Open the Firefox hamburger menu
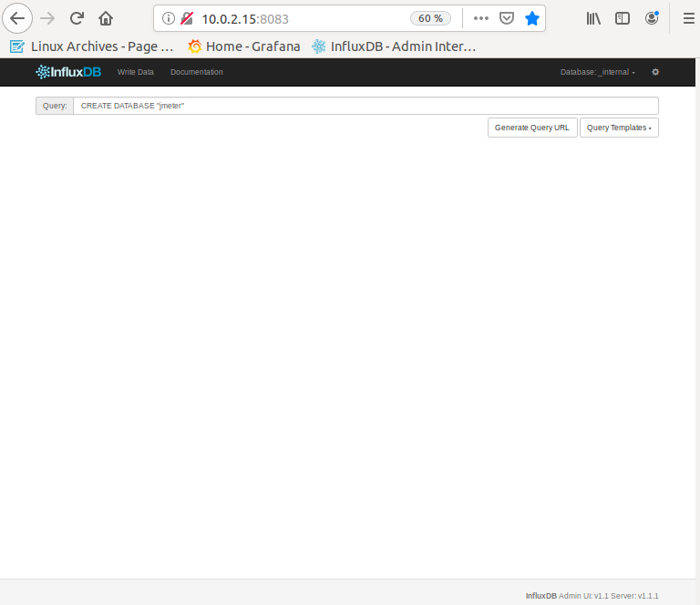The image size is (700, 605). 689,18
